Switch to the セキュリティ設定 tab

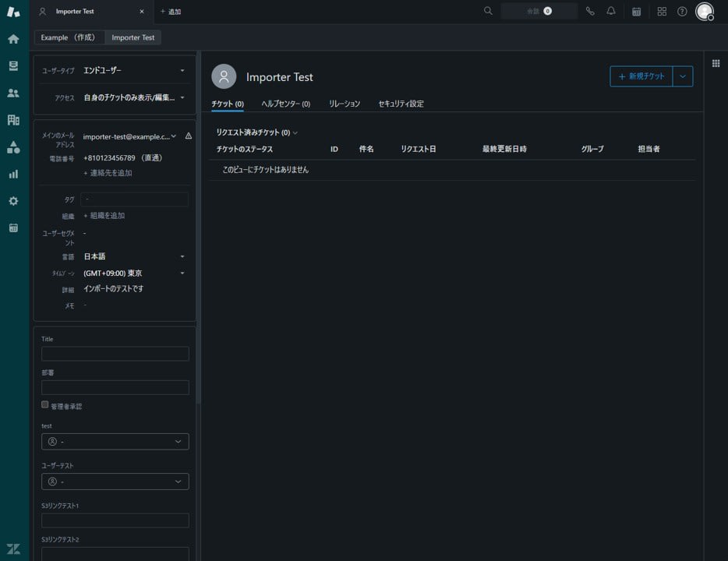pyautogui.click(x=401, y=104)
